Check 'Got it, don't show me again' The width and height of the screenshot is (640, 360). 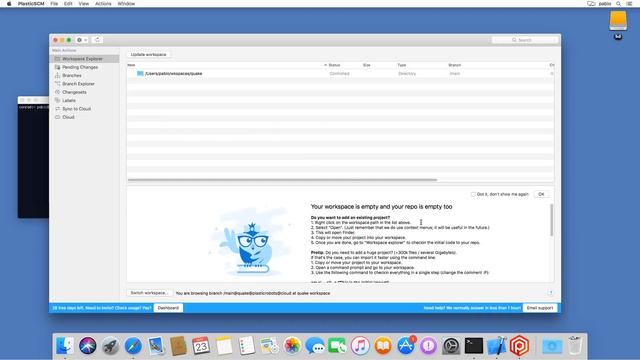(x=473, y=194)
